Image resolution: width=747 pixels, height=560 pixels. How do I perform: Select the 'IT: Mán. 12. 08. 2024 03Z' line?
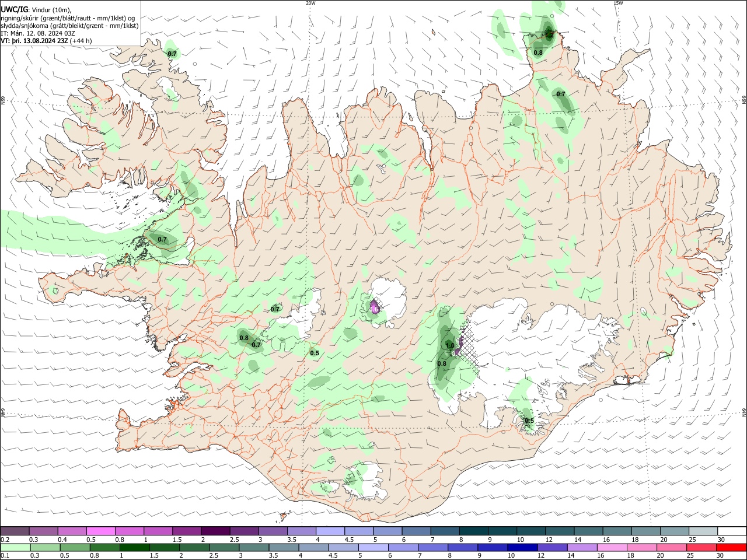coord(37,33)
